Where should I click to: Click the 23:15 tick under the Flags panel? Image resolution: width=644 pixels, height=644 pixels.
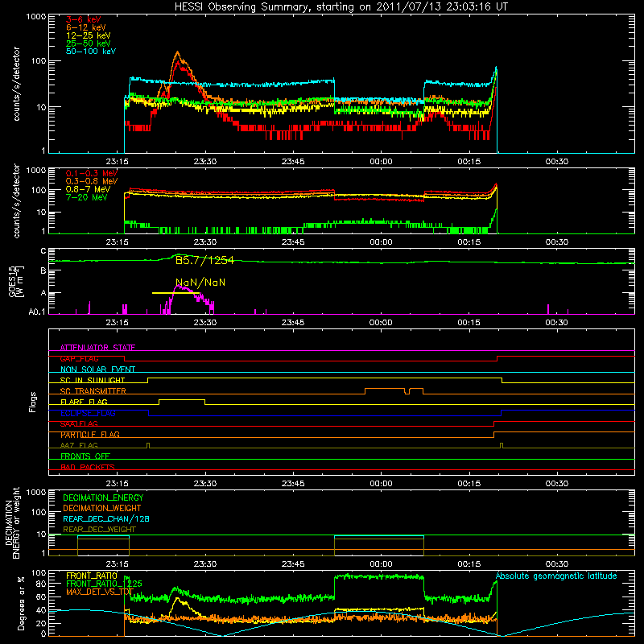click(117, 484)
